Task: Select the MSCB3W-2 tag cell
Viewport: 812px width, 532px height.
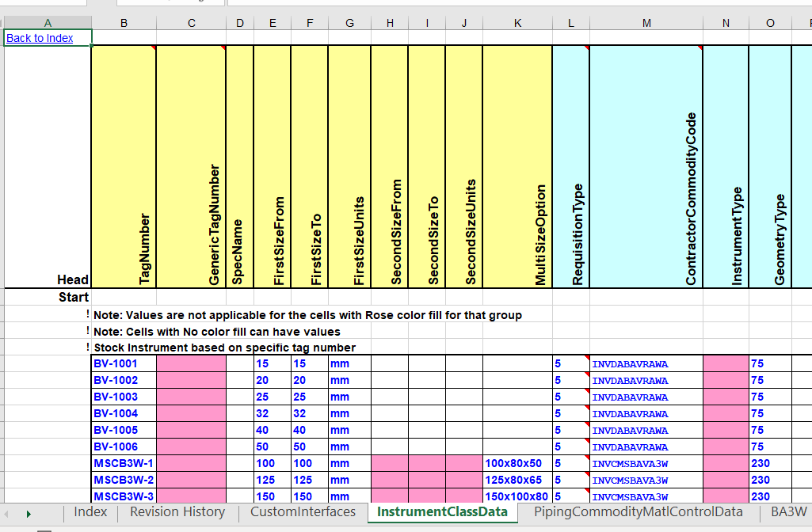Action: tap(124, 479)
